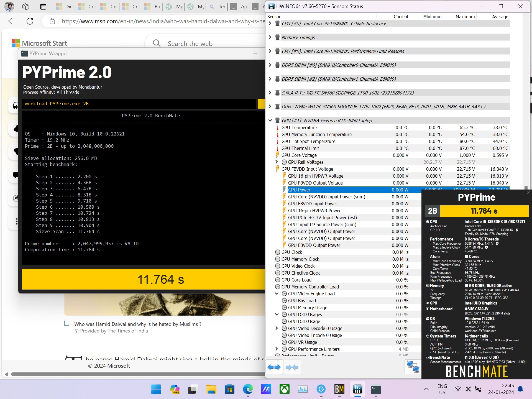The width and height of the screenshot is (532, 399).
Task: Click the Search the web field
Action: pos(205,44)
